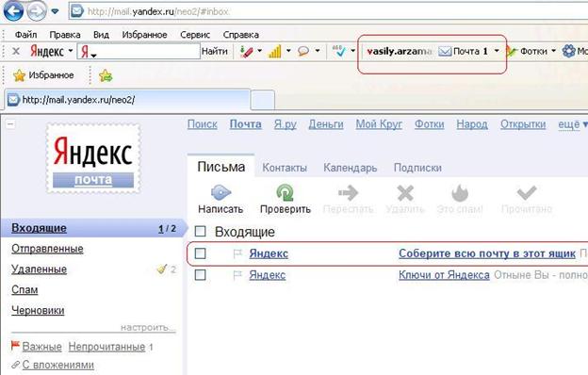
Task: Open the Фотки service link in page
Action: [x=429, y=124]
